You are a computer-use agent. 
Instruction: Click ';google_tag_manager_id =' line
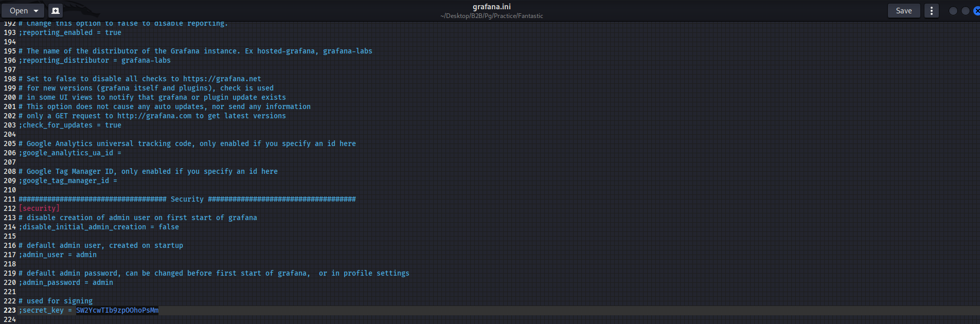(68, 181)
